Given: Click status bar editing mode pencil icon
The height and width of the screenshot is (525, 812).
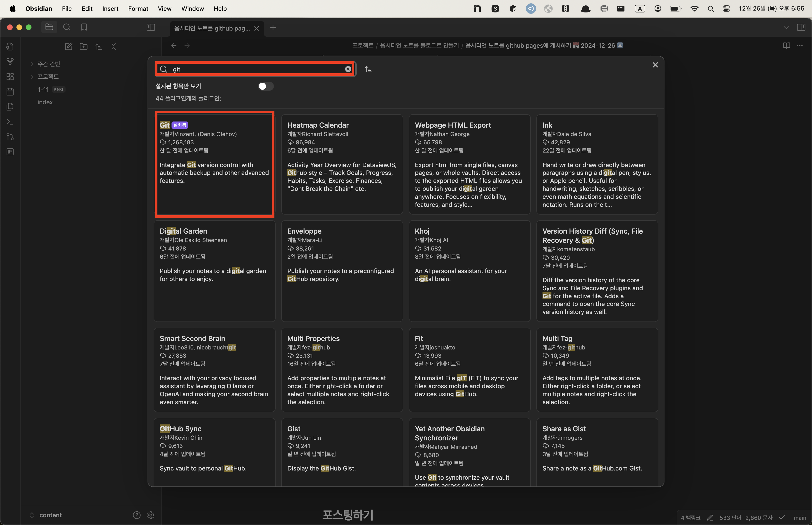Looking at the screenshot, I should (710, 518).
